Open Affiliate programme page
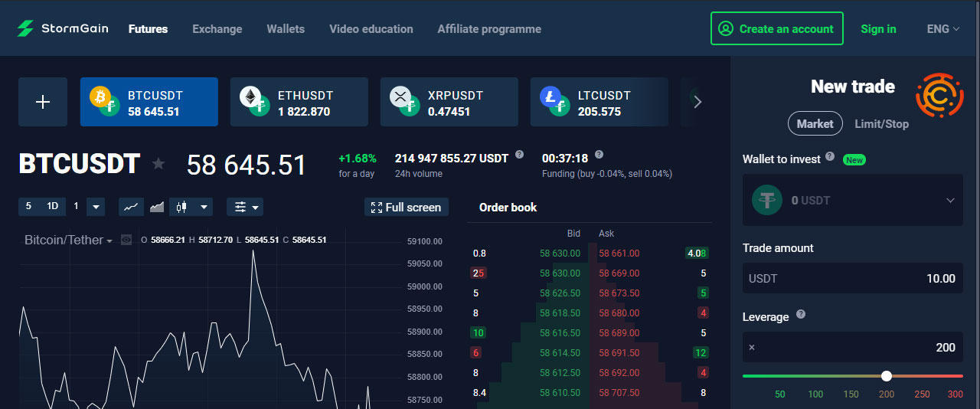The image size is (980, 409). pos(489,29)
